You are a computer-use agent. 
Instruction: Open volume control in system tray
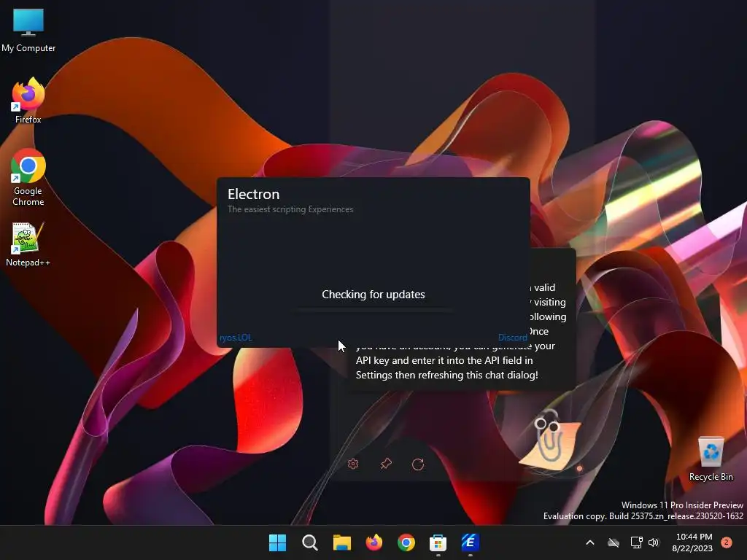pos(654,542)
